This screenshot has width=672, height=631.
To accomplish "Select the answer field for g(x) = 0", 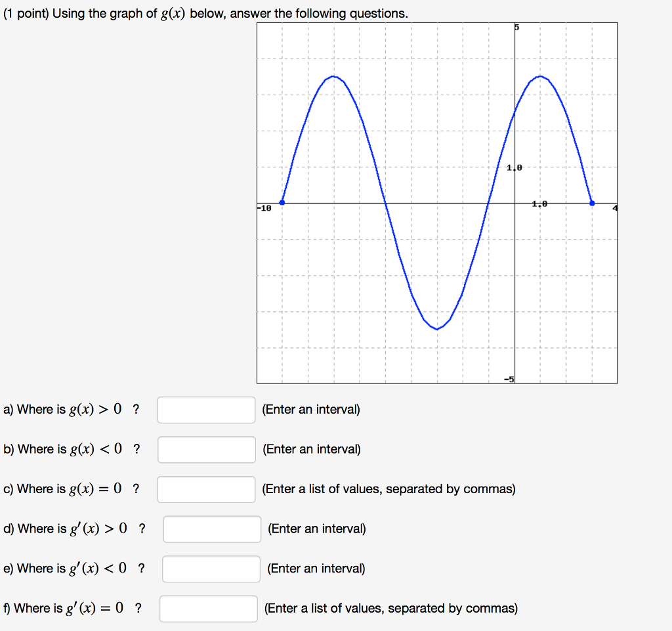I will (206, 489).
